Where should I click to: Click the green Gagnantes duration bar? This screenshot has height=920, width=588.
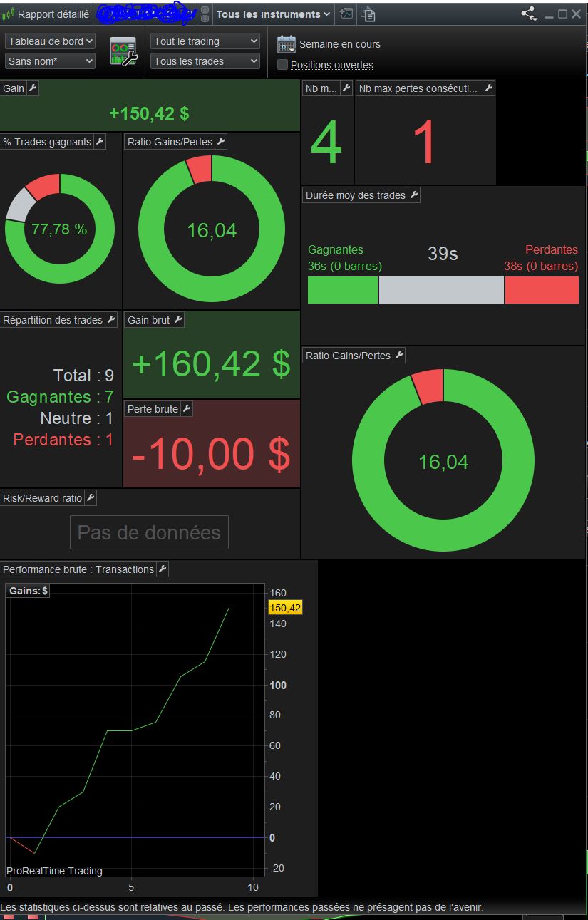[343, 290]
